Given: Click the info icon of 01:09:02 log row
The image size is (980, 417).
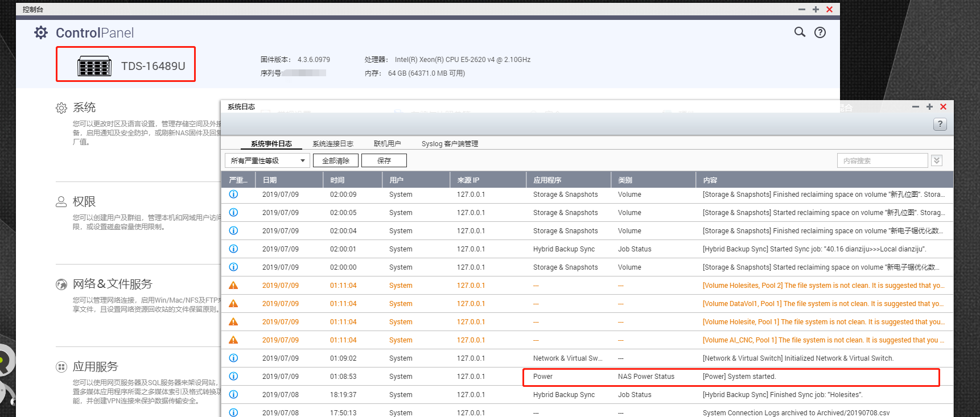Looking at the screenshot, I should coord(233,358).
